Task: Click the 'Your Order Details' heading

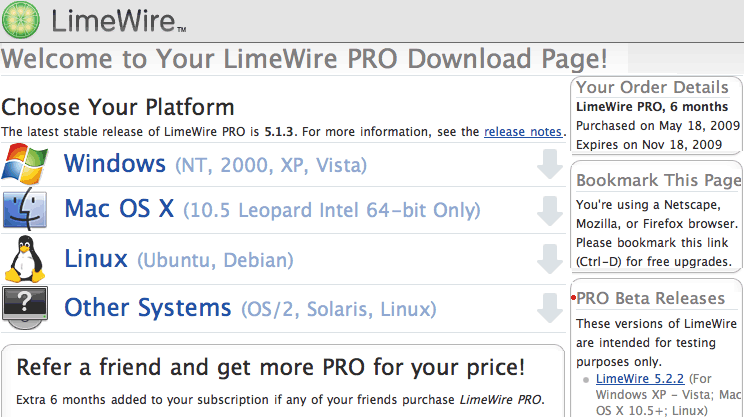Action: click(x=652, y=87)
